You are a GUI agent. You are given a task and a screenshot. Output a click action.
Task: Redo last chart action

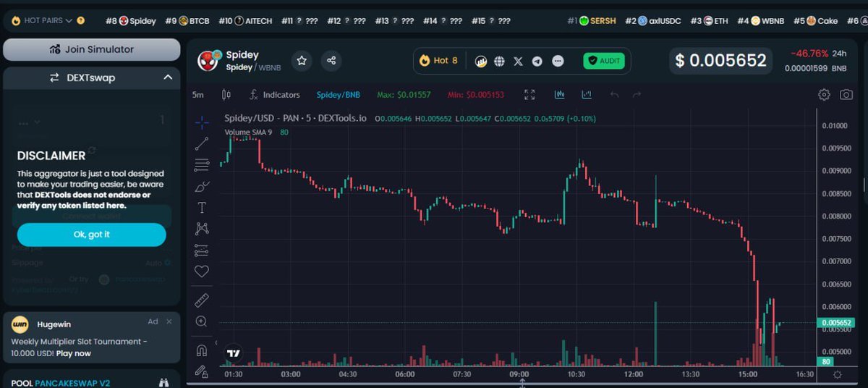pos(637,94)
